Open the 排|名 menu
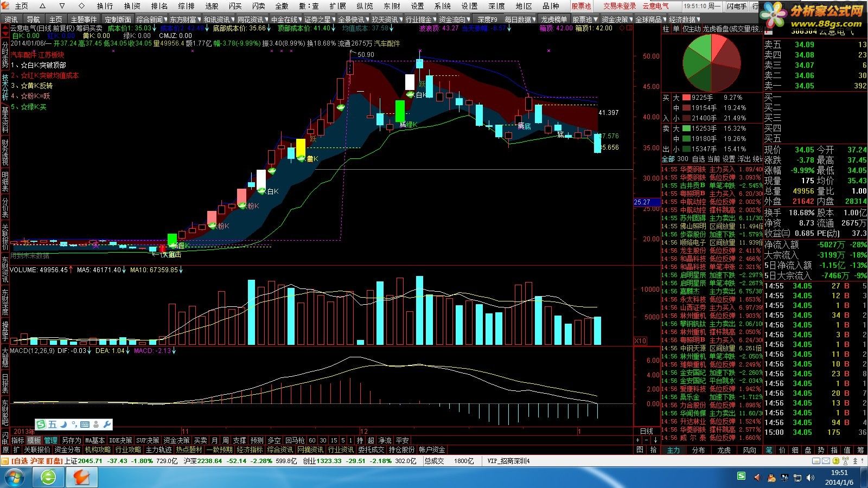 tap(159, 6)
